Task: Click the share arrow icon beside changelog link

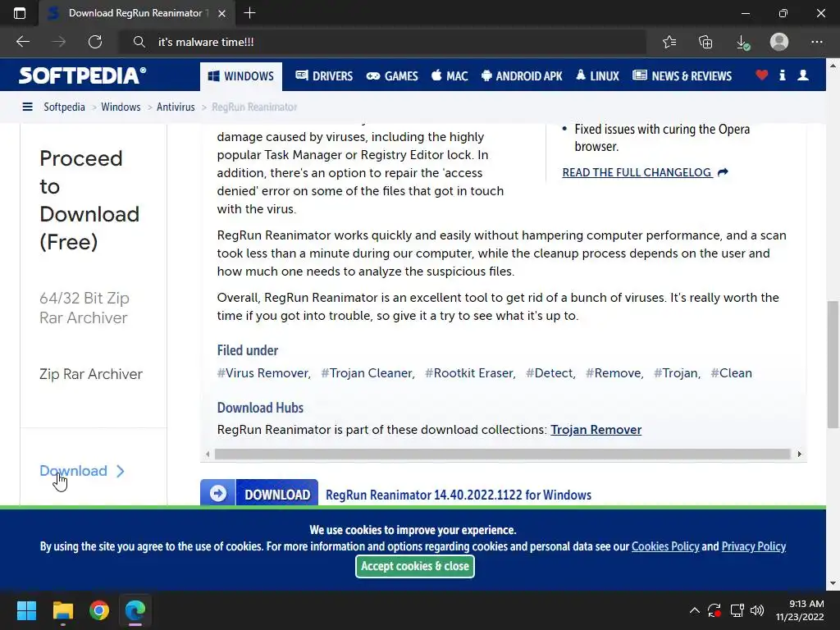Action: (x=724, y=172)
